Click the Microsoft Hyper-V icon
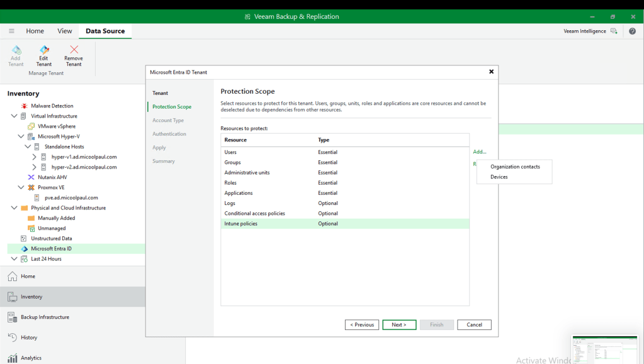This screenshot has width=644, height=364. pos(31,136)
